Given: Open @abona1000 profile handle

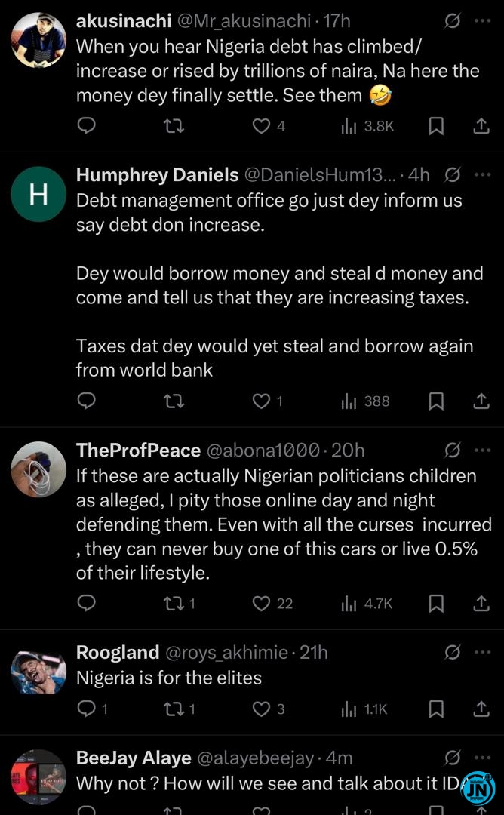Looking at the screenshot, I should pyautogui.click(x=263, y=451).
